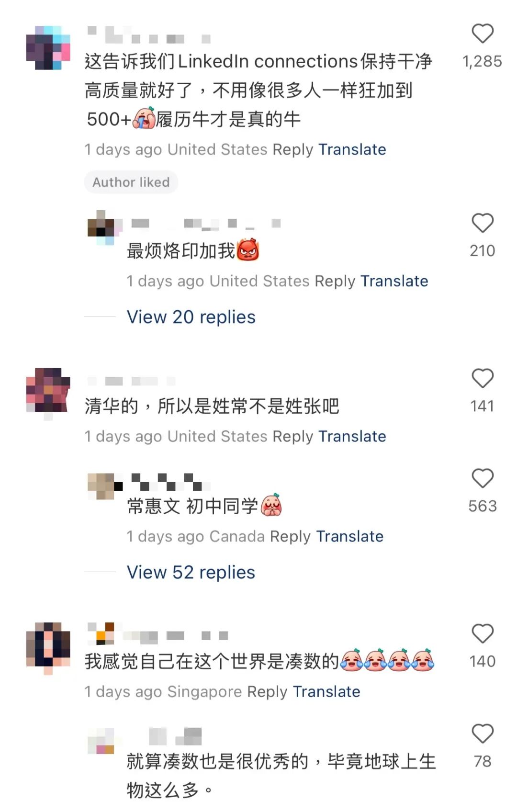The width and height of the screenshot is (517, 812).
Task: Like the Singapore comment with 140 likes
Action: [x=483, y=634]
